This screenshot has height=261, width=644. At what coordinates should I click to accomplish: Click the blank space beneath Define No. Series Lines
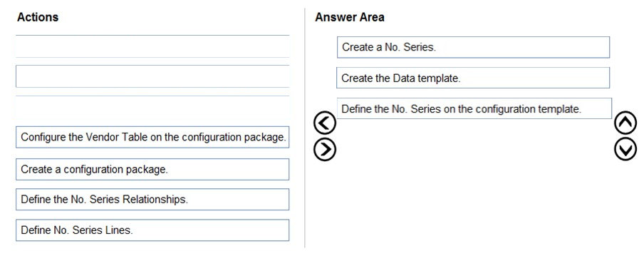tap(152, 249)
